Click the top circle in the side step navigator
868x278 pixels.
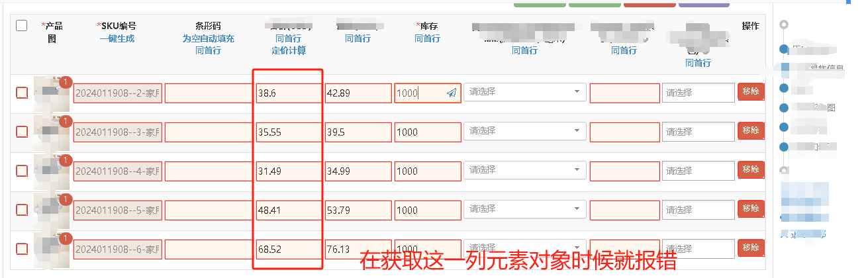pyautogui.click(x=785, y=24)
